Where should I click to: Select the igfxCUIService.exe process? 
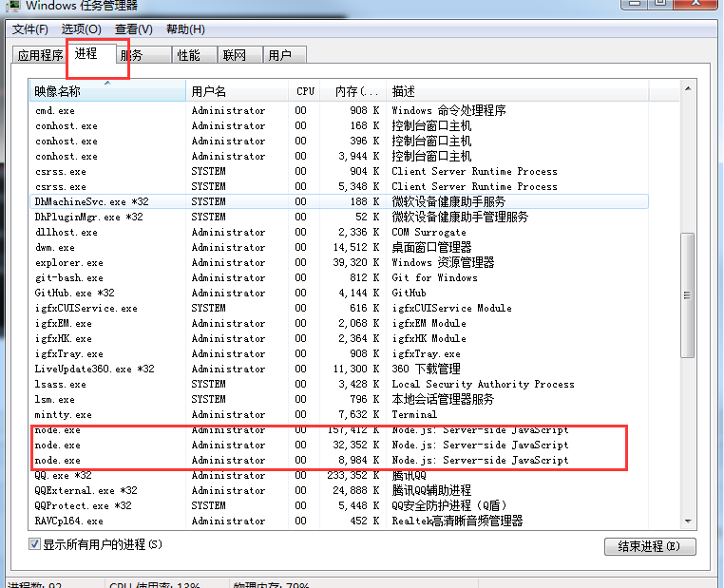(x=339, y=309)
